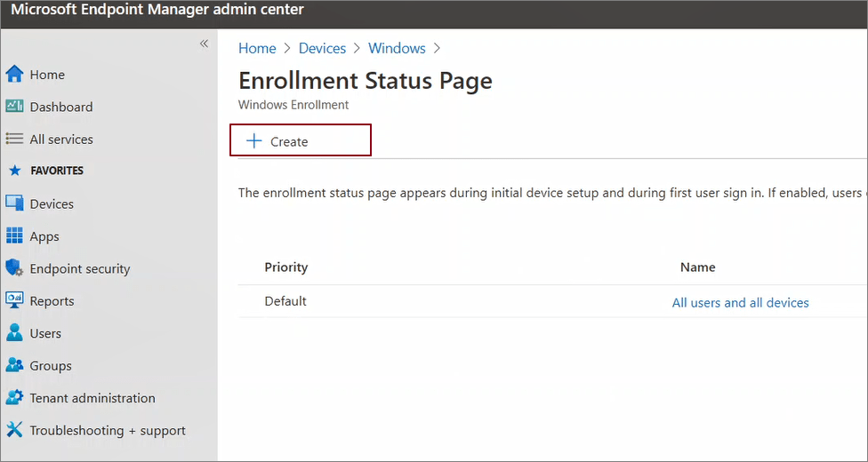Open All services in the sidebar

pyautogui.click(x=60, y=139)
